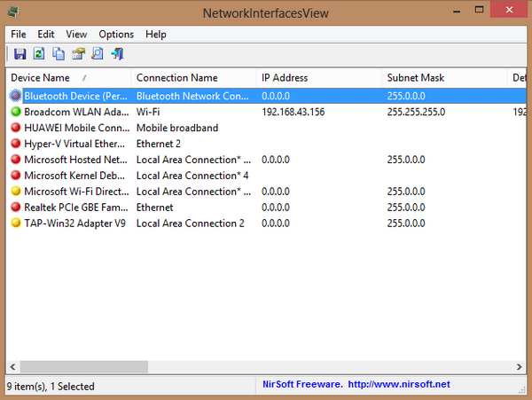
Task: Click the red status icon for Hyper-V Virtual Ethernet
Action: click(16, 144)
